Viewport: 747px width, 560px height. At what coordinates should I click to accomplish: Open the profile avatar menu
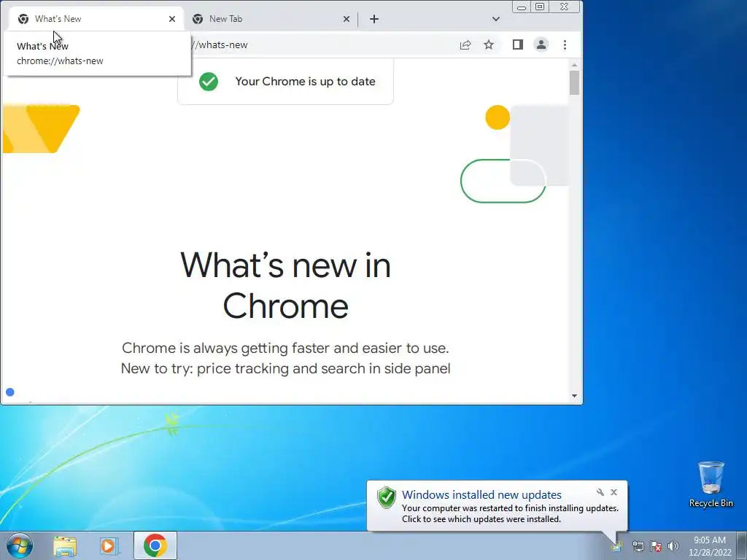541,44
